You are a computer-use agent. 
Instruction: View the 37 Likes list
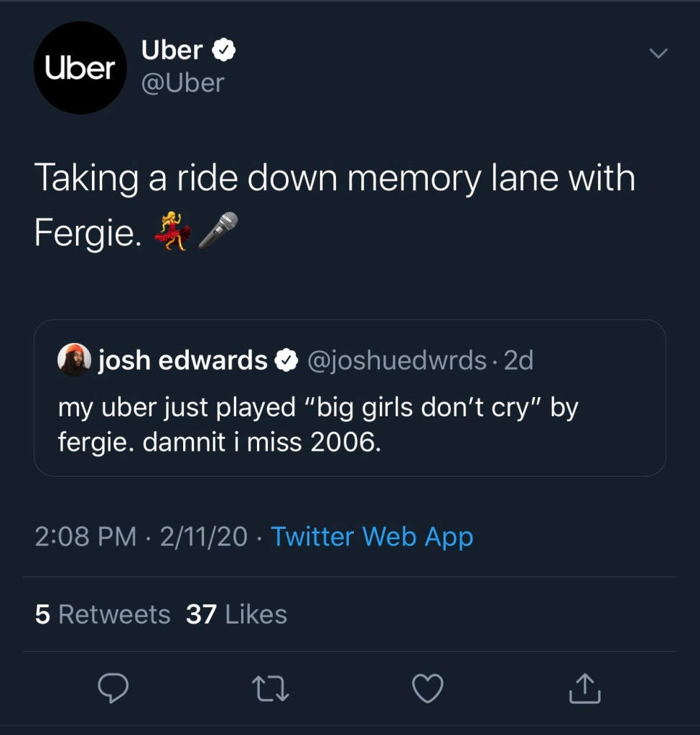point(236,614)
